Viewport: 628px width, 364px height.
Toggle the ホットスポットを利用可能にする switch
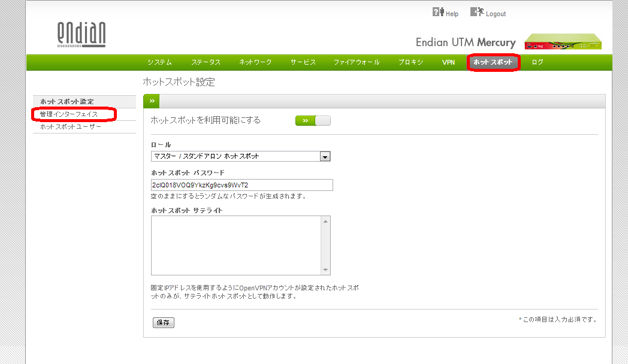coord(313,121)
